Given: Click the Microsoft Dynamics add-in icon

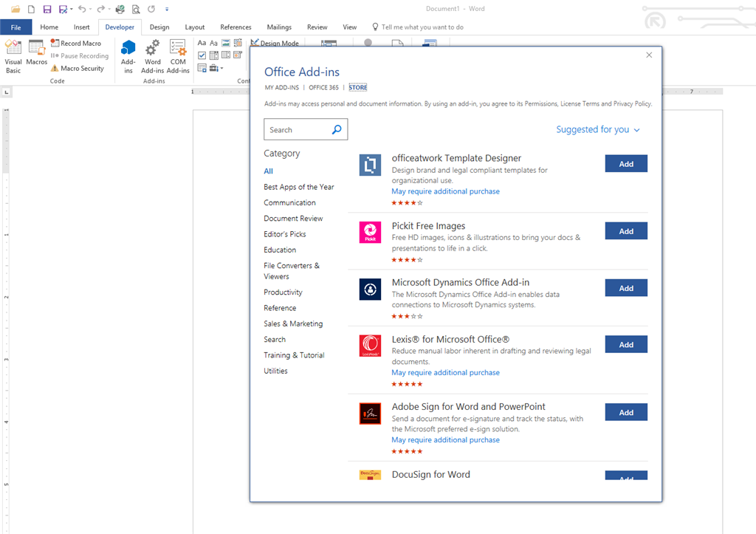Looking at the screenshot, I should (x=370, y=289).
